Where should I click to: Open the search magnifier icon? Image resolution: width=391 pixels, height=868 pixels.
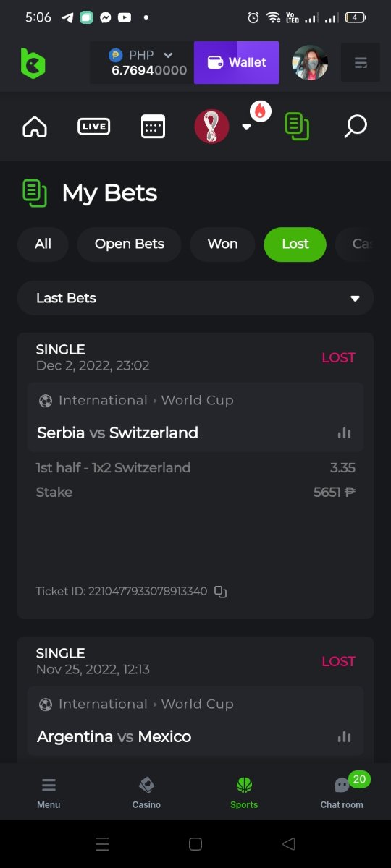click(355, 127)
